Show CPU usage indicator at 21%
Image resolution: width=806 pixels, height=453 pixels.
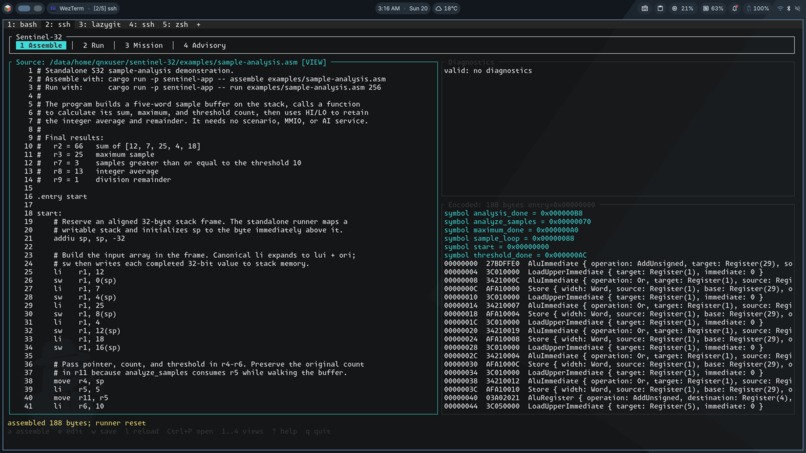click(683, 8)
